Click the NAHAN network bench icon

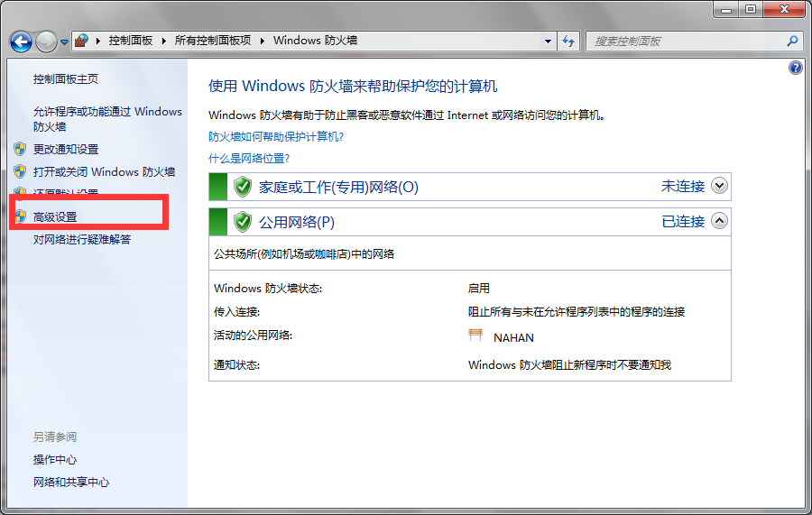tap(475, 335)
